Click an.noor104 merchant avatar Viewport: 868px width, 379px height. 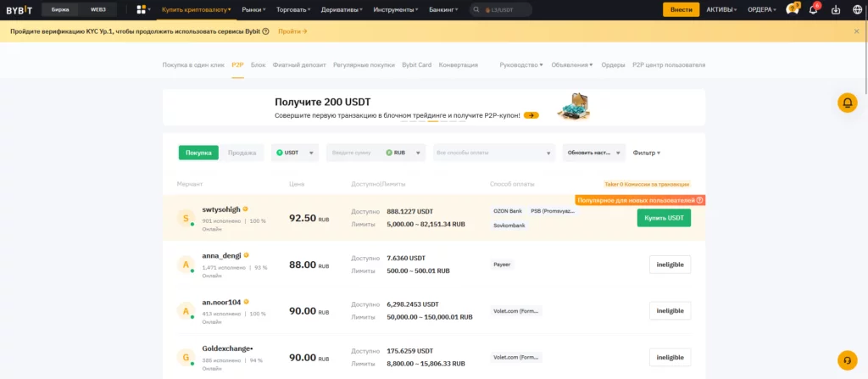point(186,311)
